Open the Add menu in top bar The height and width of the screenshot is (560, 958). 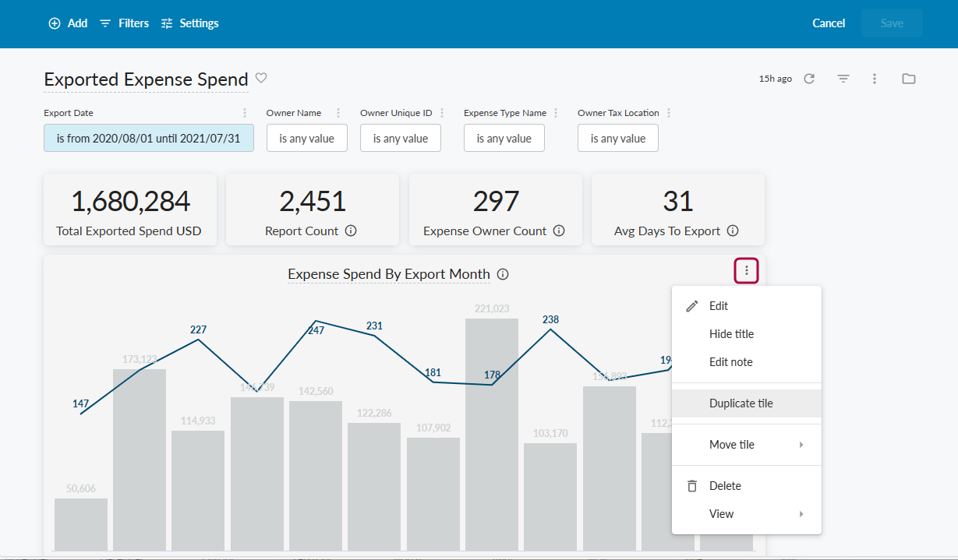(x=68, y=23)
